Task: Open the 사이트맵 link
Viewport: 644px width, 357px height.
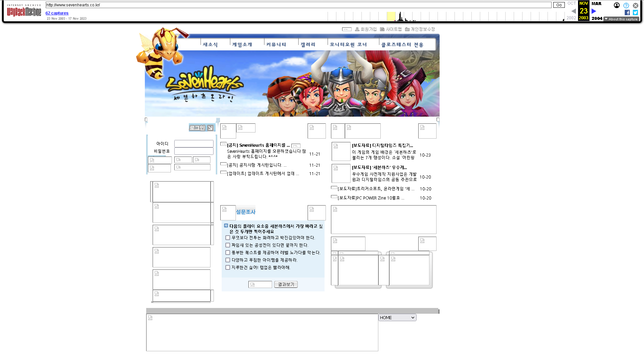Action: click(391, 29)
